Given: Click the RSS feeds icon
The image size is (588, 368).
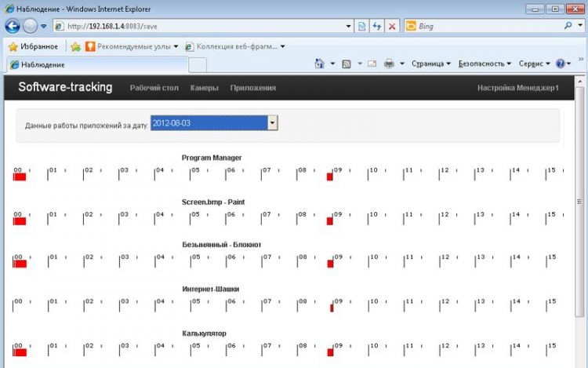Looking at the screenshot, I should (x=346, y=64).
